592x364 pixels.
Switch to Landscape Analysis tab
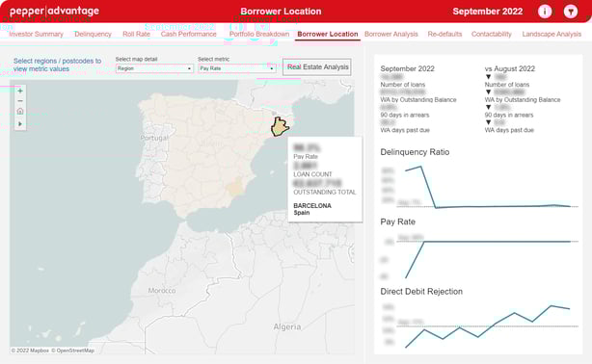point(552,34)
